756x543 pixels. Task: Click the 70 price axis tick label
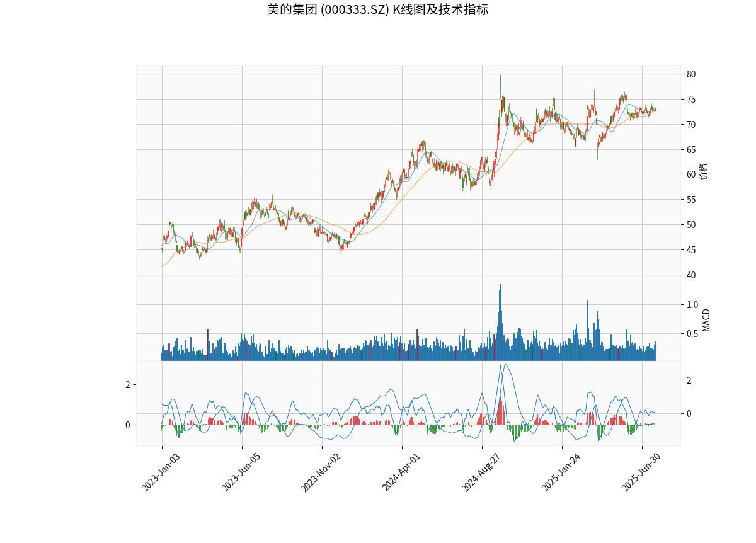(x=691, y=125)
